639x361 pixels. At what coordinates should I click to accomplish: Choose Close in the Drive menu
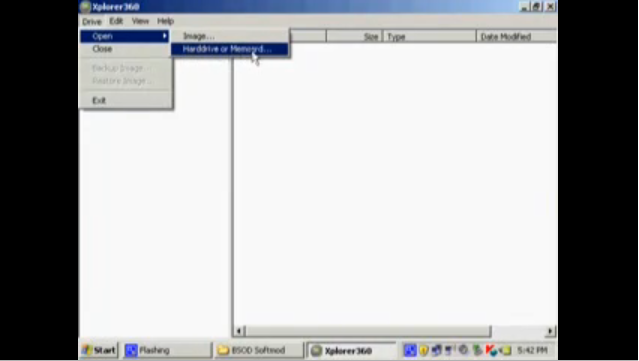pos(124,49)
